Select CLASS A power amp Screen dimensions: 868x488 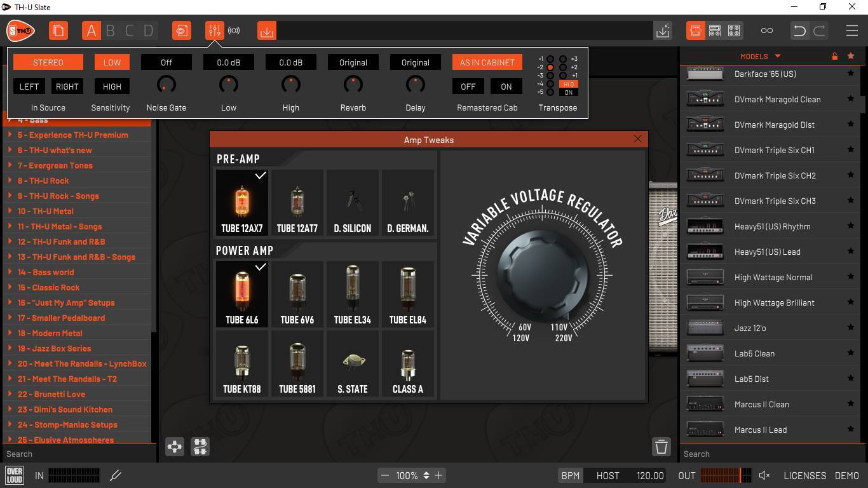coord(408,363)
